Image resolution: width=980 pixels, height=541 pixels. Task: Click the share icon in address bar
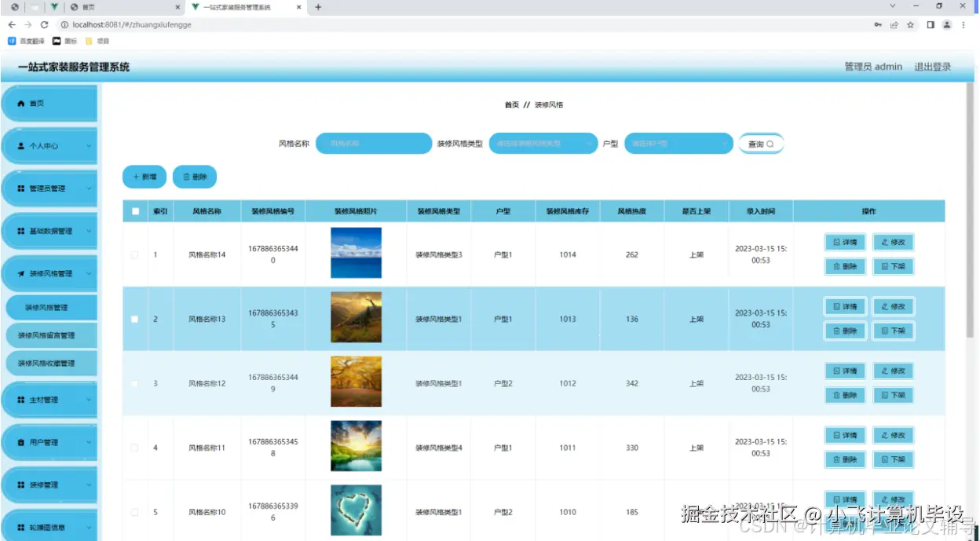(x=894, y=24)
